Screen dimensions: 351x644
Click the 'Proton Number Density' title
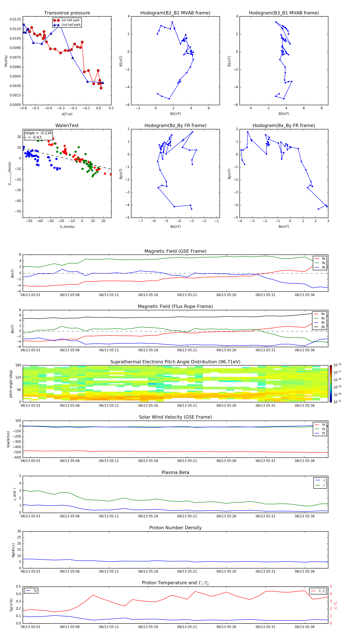[x=175, y=528]
